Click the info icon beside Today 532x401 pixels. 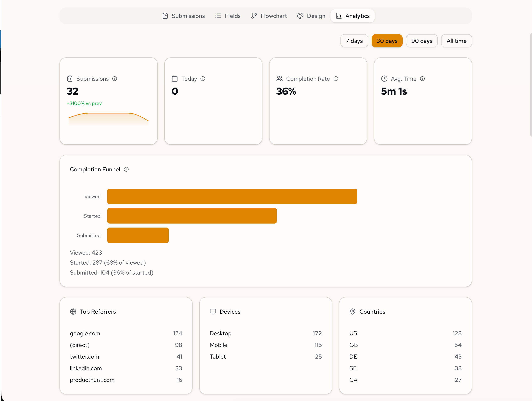(203, 79)
